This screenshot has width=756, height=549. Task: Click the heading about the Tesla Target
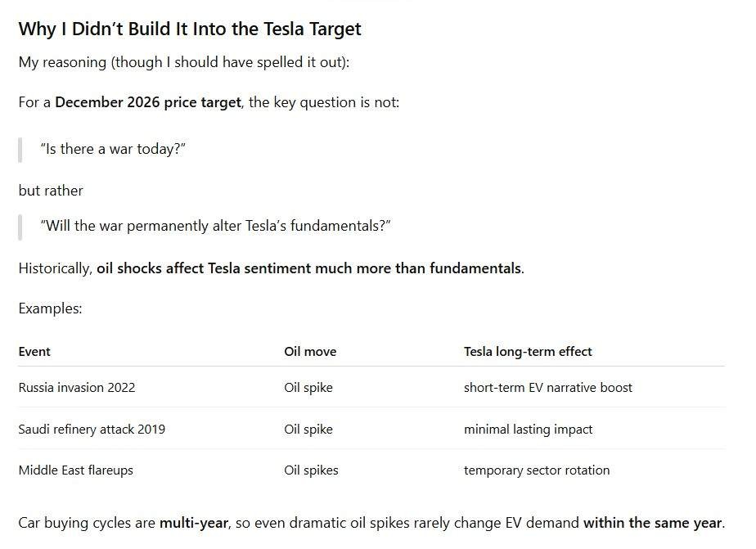[190, 29]
